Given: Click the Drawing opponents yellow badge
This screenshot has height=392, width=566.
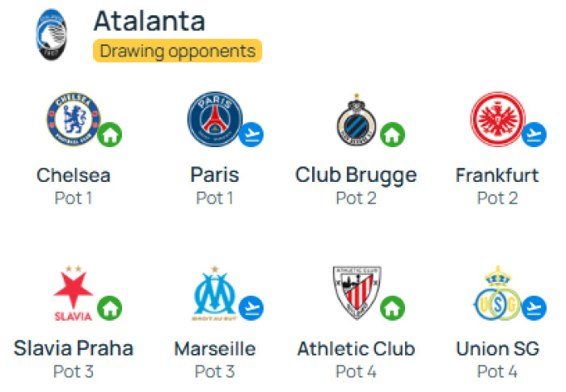Looking at the screenshot, I should coord(178,51).
